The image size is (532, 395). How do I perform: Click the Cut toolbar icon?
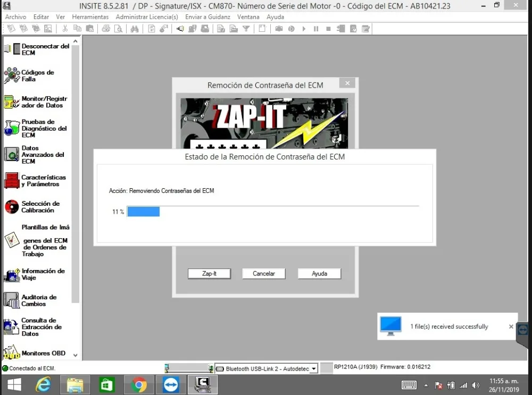pyautogui.click(x=65, y=28)
